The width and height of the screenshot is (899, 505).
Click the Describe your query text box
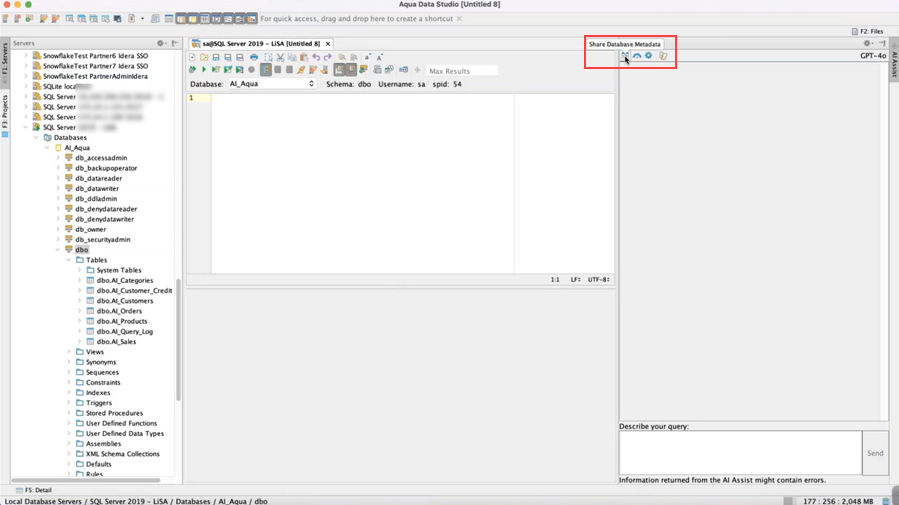740,453
